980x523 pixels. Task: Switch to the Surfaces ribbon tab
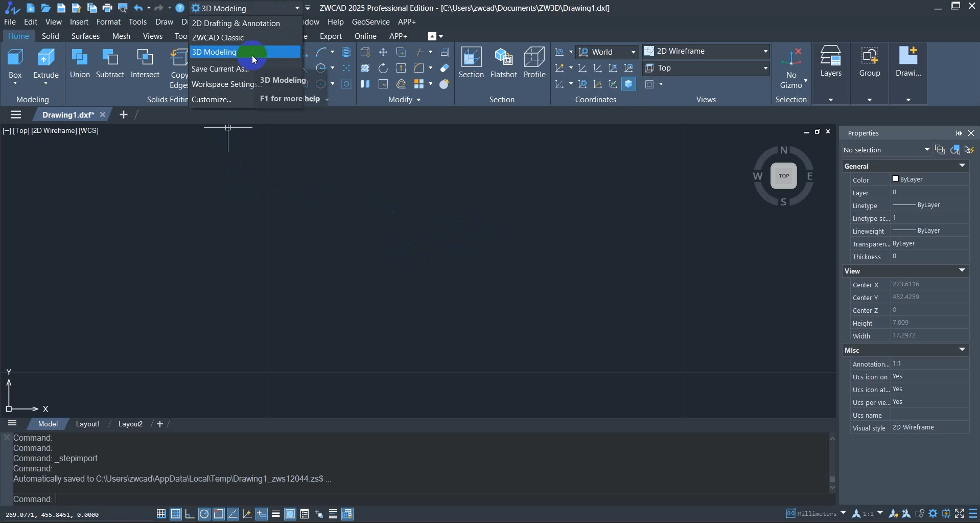(x=85, y=36)
